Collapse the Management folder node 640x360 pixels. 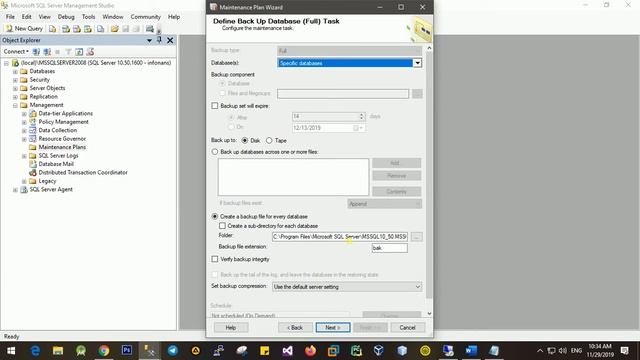[15, 105]
